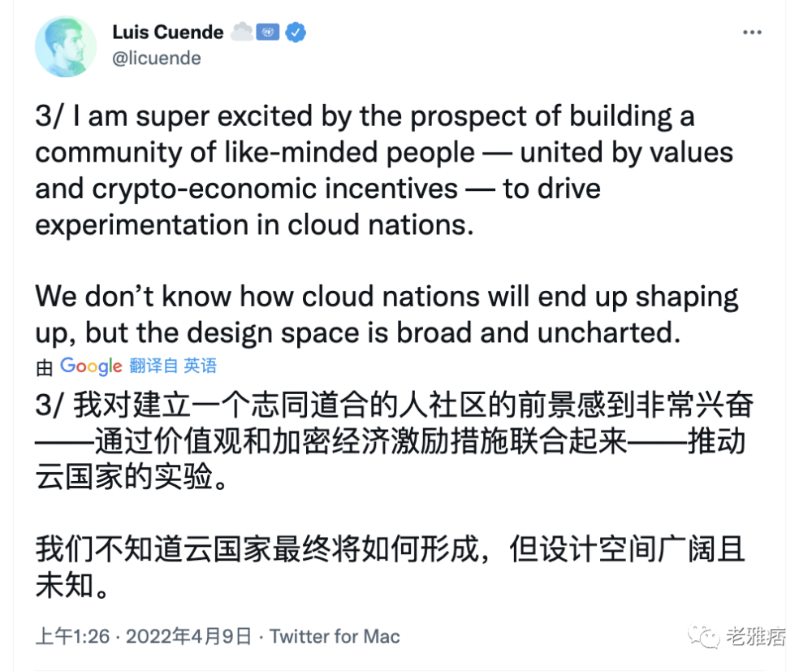Viewport: 812px width, 672px height.
Task: Click the UN flag emoji beside name
Action: coord(268,33)
